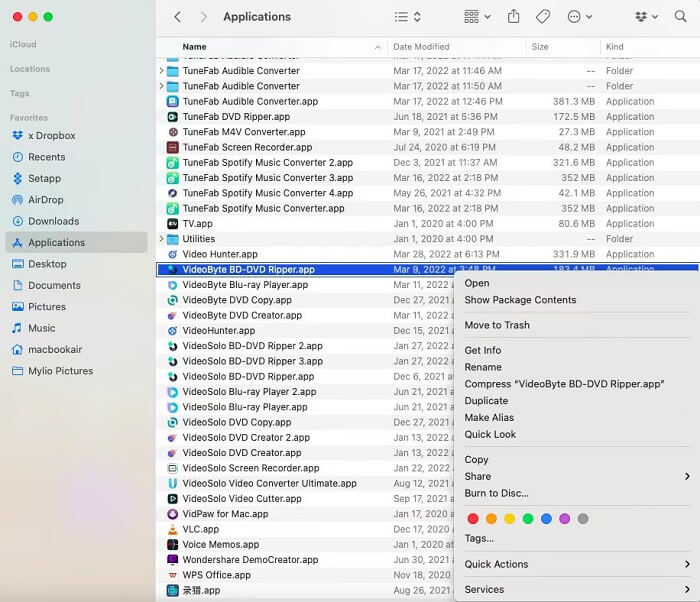The width and height of the screenshot is (700, 602).
Task: Open the group-by grid dropdown
Action: click(x=477, y=17)
